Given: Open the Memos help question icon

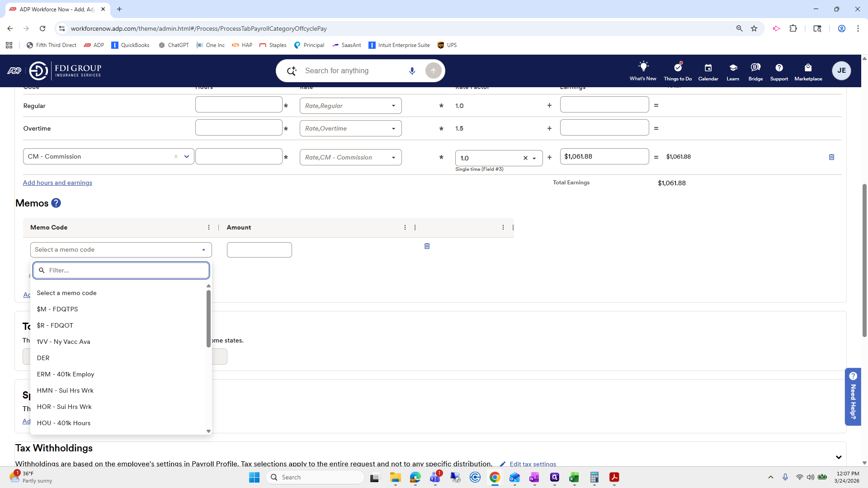Looking at the screenshot, I should pyautogui.click(x=56, y=203).
